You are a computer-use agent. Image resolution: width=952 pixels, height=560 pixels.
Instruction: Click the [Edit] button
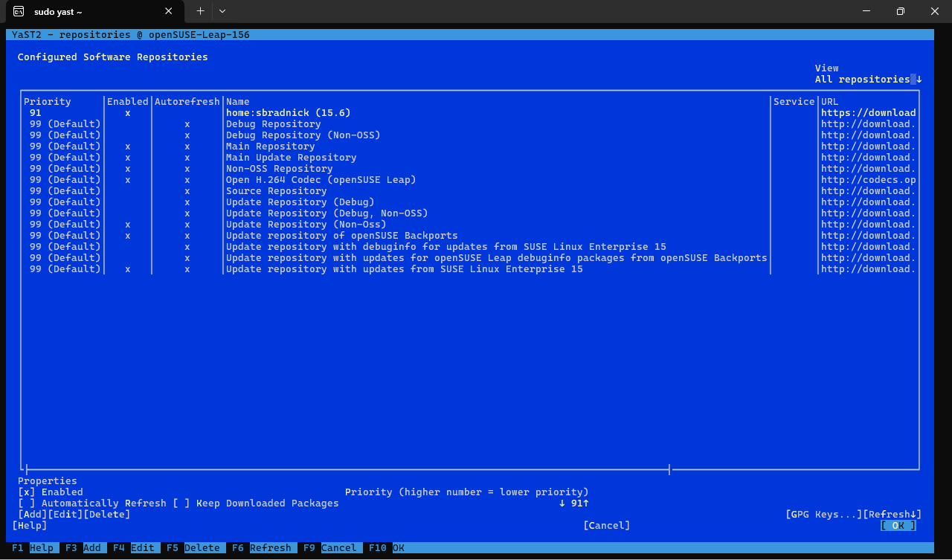(x=65, y=515)
